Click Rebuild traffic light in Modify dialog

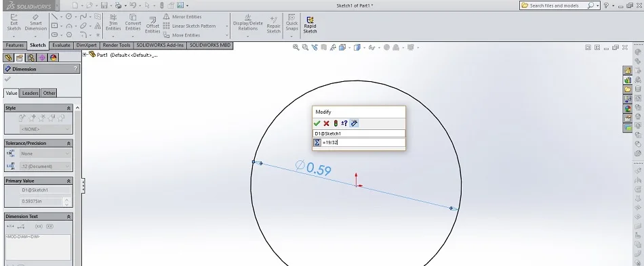tap(335, 123)
